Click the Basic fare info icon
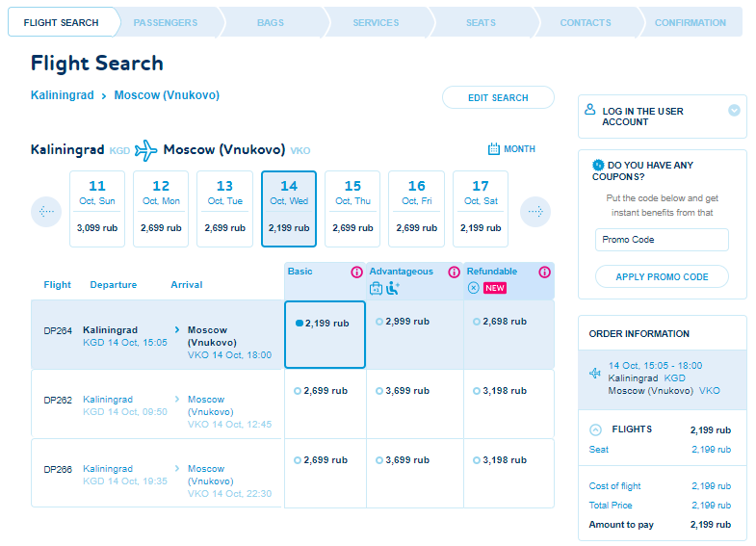The width and height of the screenshot is (756, 546). tap(356, 273)
